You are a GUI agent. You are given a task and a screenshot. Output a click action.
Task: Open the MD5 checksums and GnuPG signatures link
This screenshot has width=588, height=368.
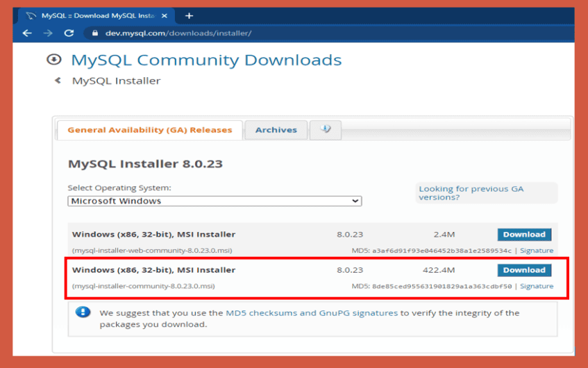pos(312,313)
